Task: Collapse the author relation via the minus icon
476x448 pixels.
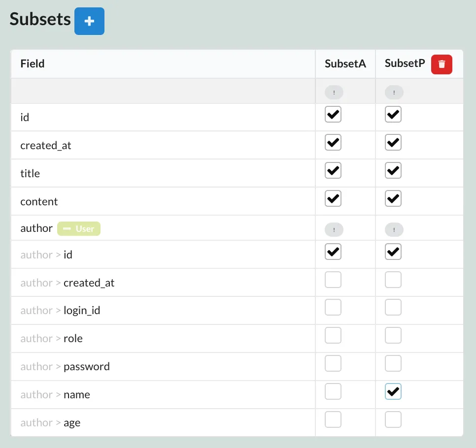Action: click(x=67, y=228)
